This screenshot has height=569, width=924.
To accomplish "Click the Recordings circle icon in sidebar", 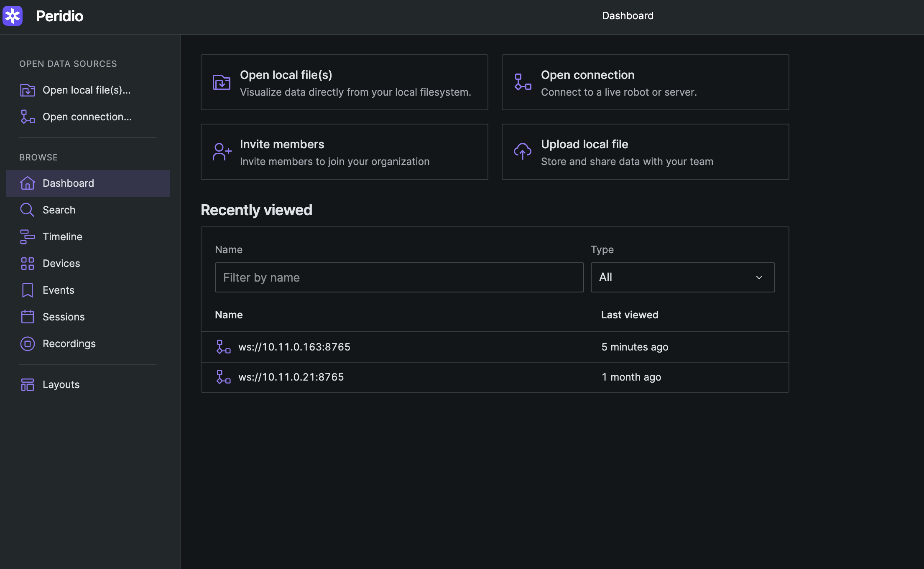I will (28, 343).
